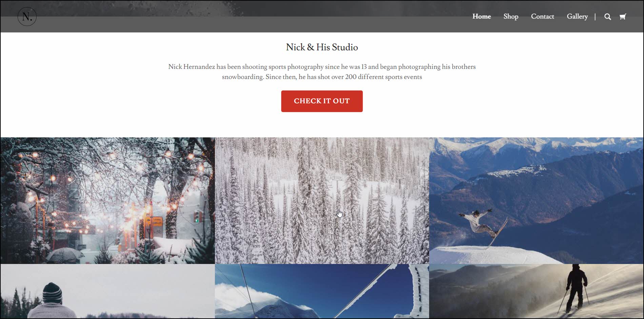
Task: Open the search magnifier icon
Action: pos(608,17)
